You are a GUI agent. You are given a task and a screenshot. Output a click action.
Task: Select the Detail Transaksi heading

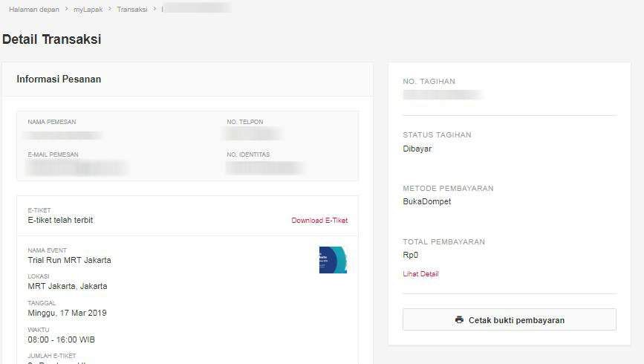point(52,39)
